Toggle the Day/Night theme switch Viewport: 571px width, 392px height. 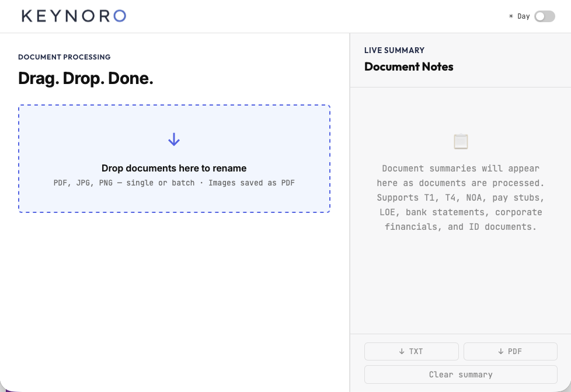point(544,16)
